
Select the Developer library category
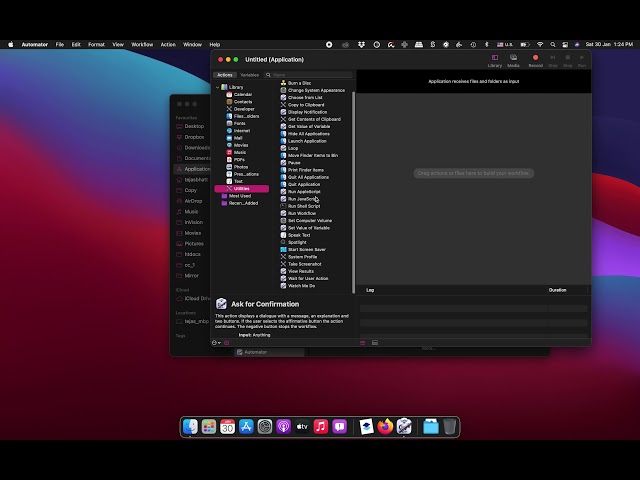tap(244, 109)
